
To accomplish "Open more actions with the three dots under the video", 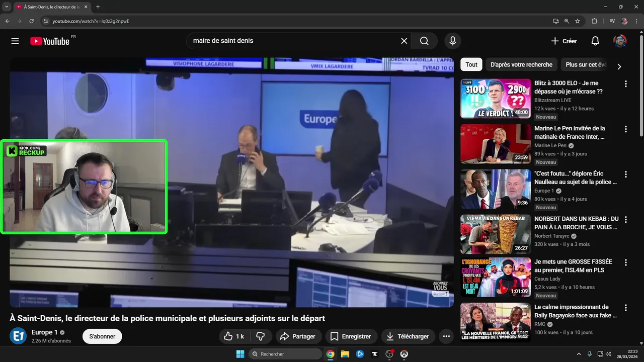I will [x=446, y=336].
